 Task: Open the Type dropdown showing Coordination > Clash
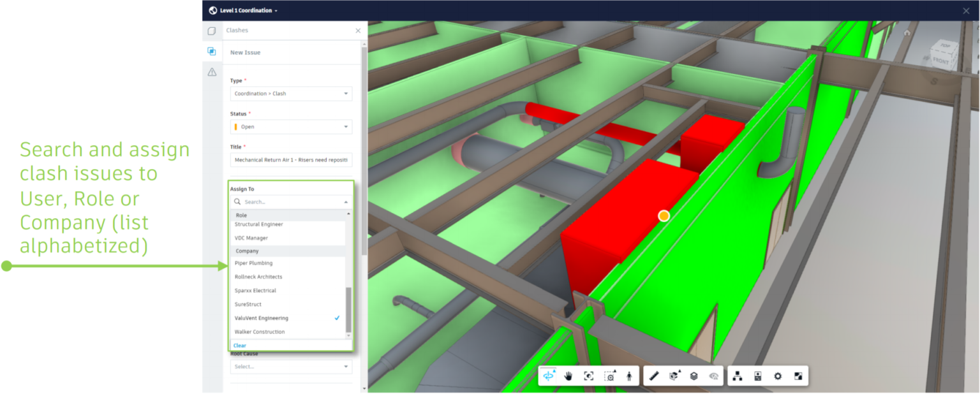(x=291, y=93)
